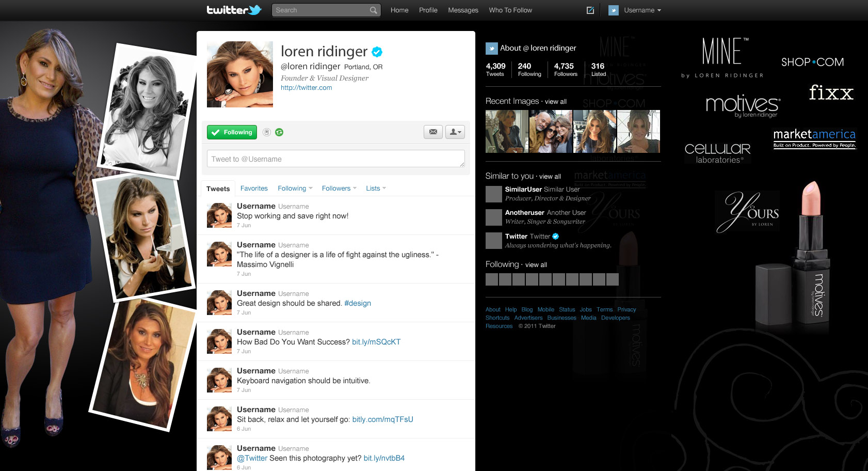
Task: Click first following avatar square
Action: [x=492, y=279]
